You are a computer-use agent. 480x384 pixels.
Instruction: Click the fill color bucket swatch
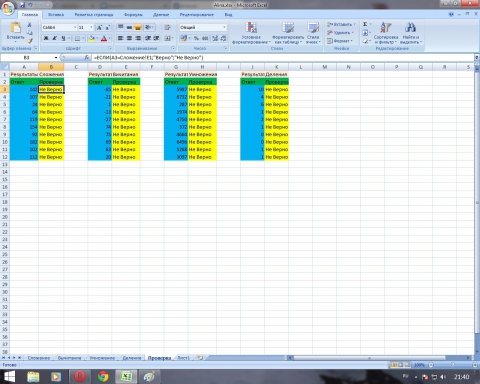91,38
